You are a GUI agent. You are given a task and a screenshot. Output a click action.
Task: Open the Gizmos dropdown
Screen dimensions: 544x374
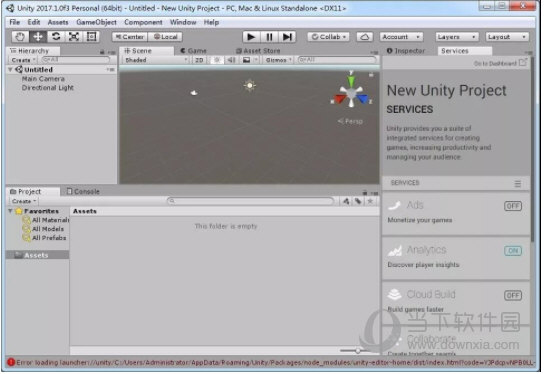(x=278, y=60)
